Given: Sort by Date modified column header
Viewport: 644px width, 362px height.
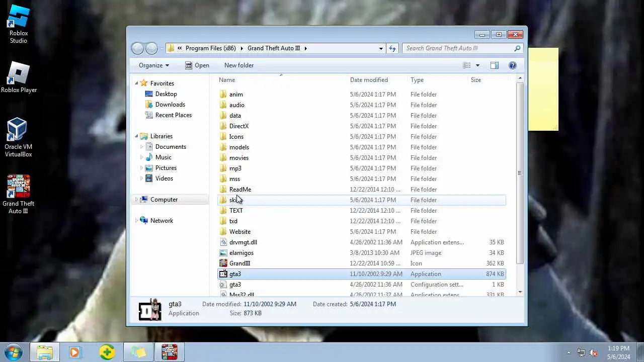Looking at the screenshot, I should pyautogui.click(x=369, y=80).
